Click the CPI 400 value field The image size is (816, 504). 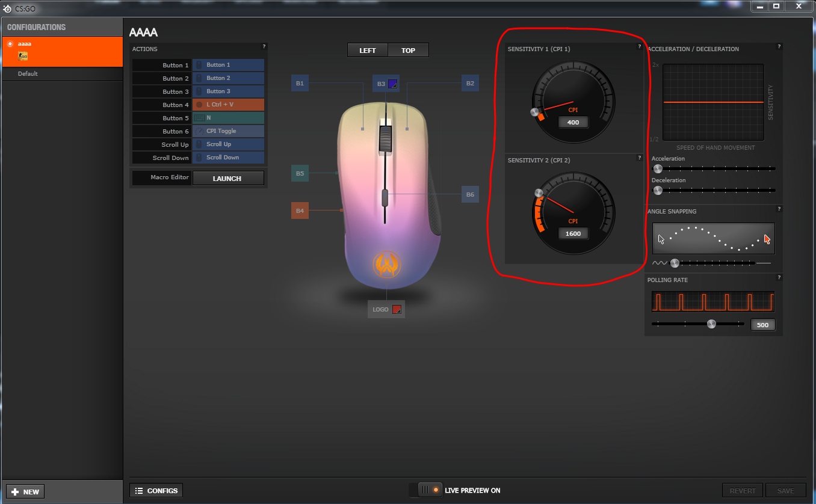(573, 122)
